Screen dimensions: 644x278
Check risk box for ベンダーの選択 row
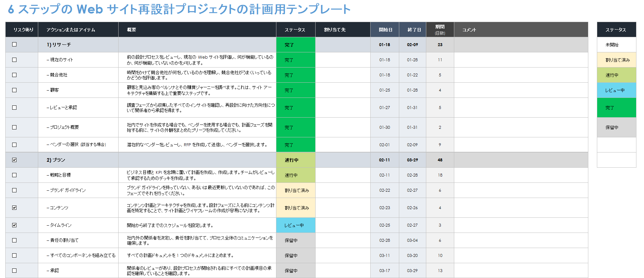point(14,145)
